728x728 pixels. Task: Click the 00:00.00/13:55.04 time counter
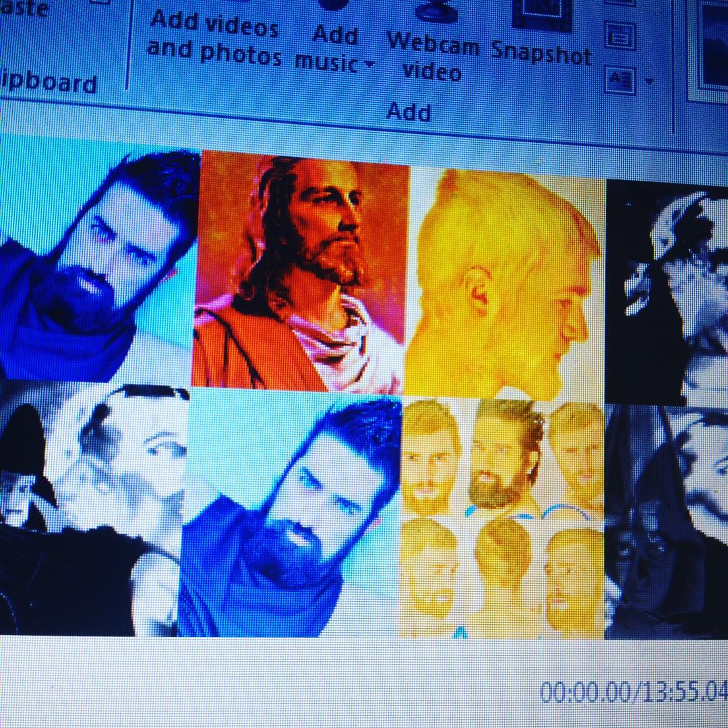634,692
